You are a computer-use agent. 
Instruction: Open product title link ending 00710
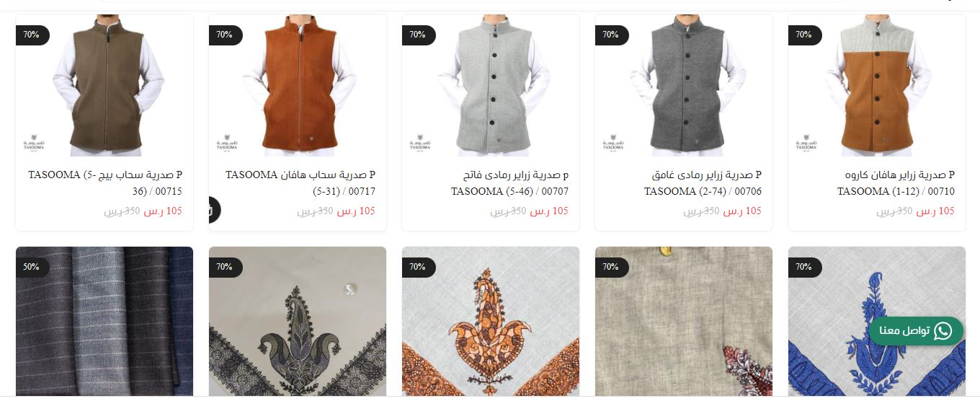[x=896, y=183]
